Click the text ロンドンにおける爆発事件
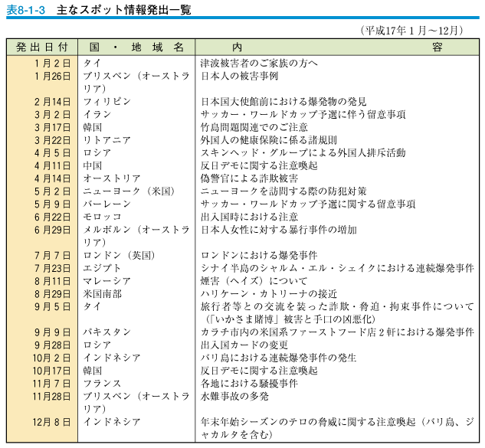This screenshot has width=485, height=448. click(x=259, y=256)
